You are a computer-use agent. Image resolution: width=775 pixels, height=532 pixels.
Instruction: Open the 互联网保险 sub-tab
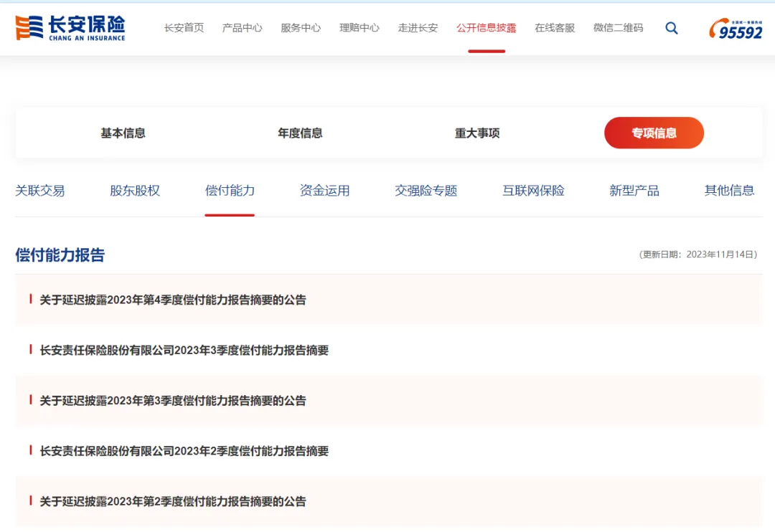[533, 191]
